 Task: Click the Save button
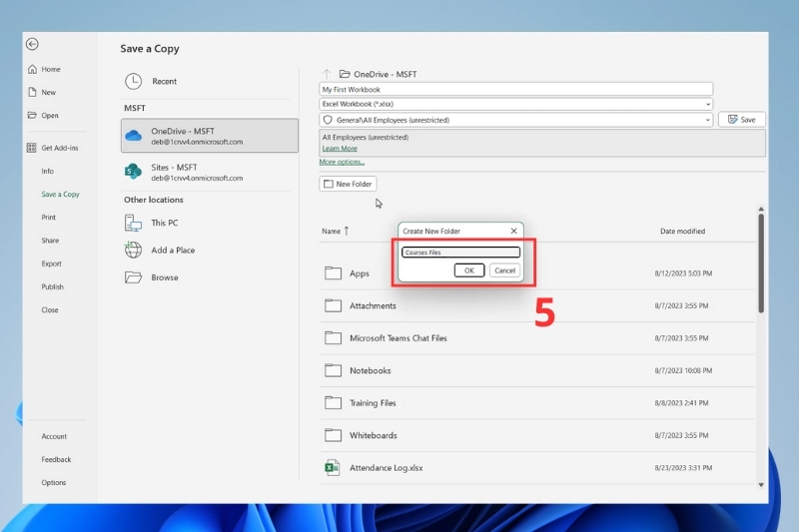click(x=741, y=120)
